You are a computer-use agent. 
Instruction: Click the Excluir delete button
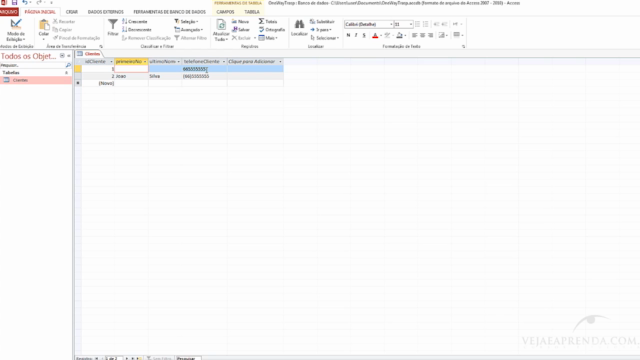(x=241, y=38)
